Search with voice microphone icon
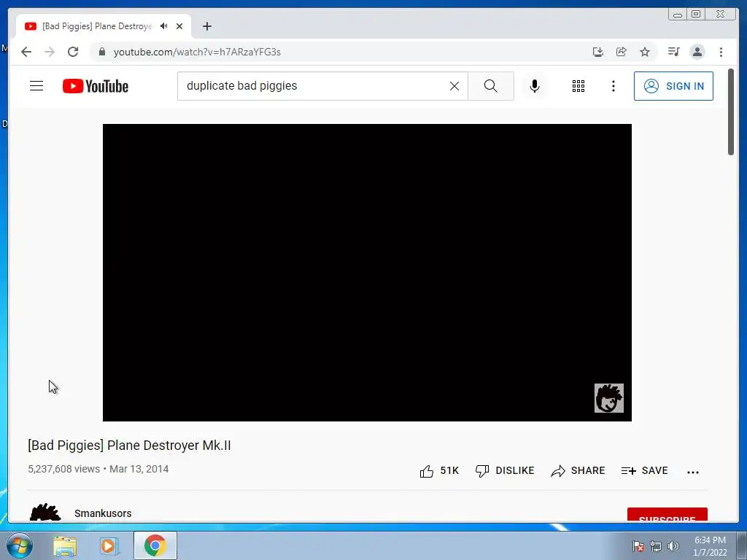This screenshot has width=747, height=560. click(x=535, y=86)
